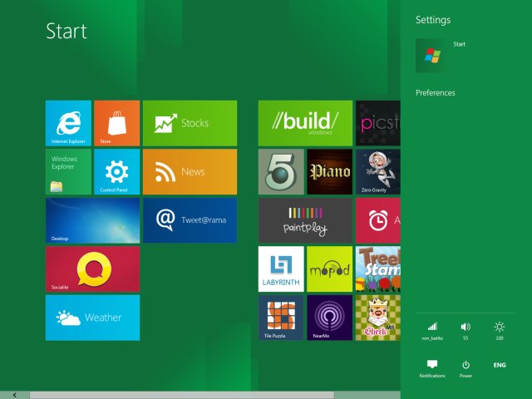Open the Labyrinth tile
The height and width of the screenshot is (399, 532).
(x=281, y=269)
